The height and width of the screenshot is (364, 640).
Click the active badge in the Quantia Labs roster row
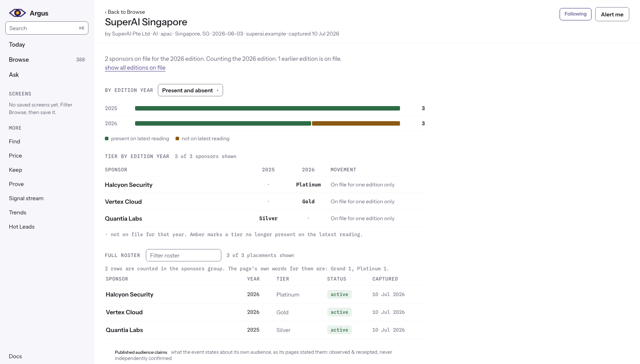click(340, 330)
